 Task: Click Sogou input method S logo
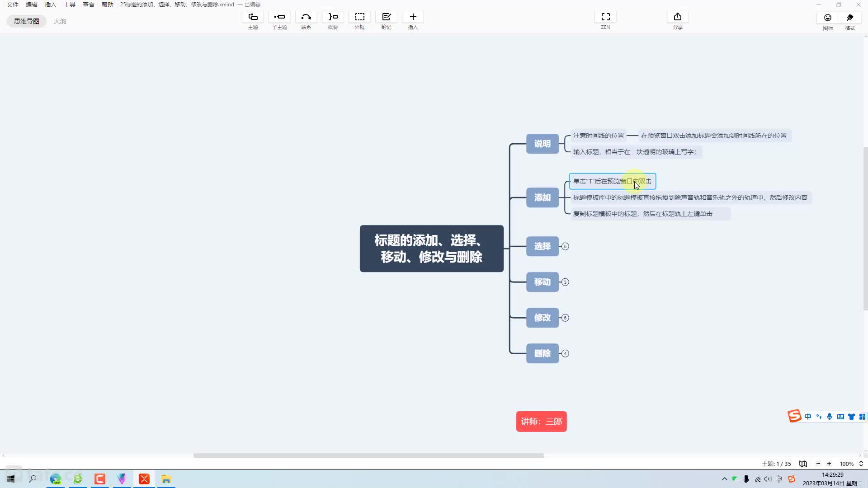[794, 416]
